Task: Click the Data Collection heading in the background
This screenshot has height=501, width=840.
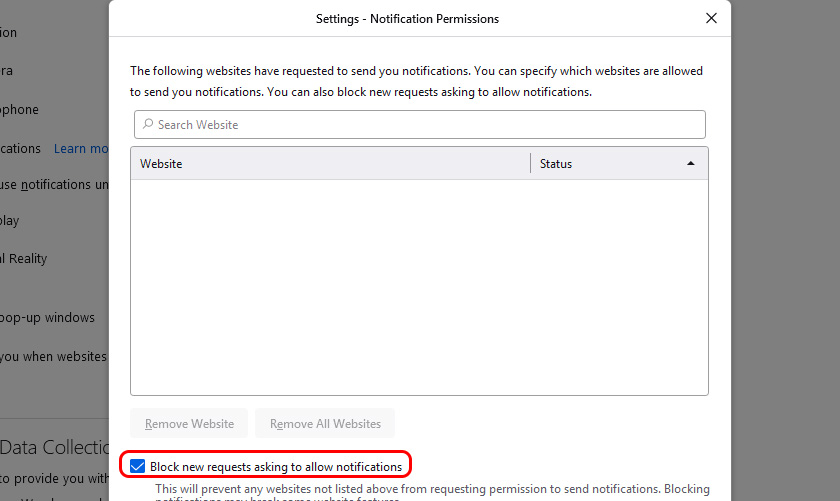Action: [x=55, y=447]
